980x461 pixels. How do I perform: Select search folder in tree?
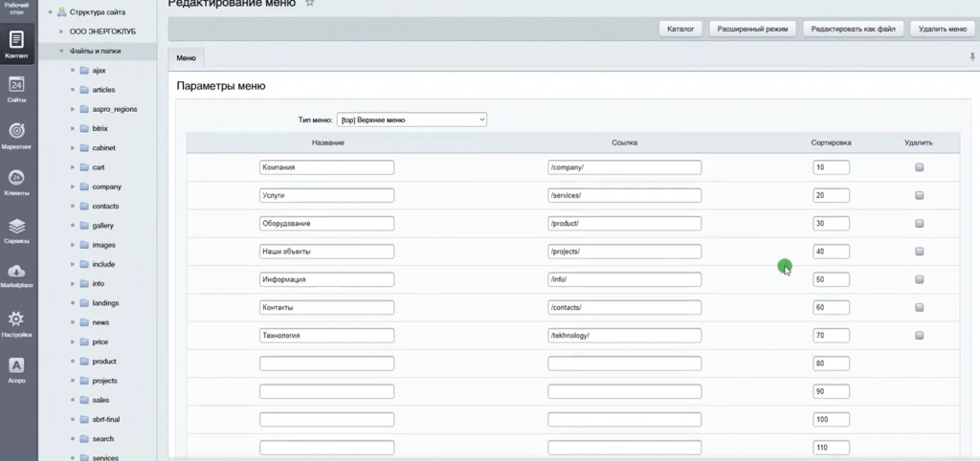(x=103, y=438)
